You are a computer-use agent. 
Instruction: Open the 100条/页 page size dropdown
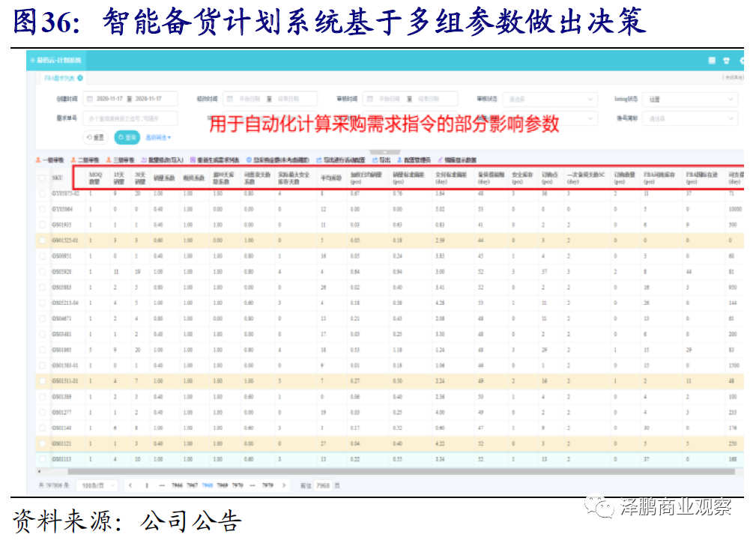[x=97, y=485]
